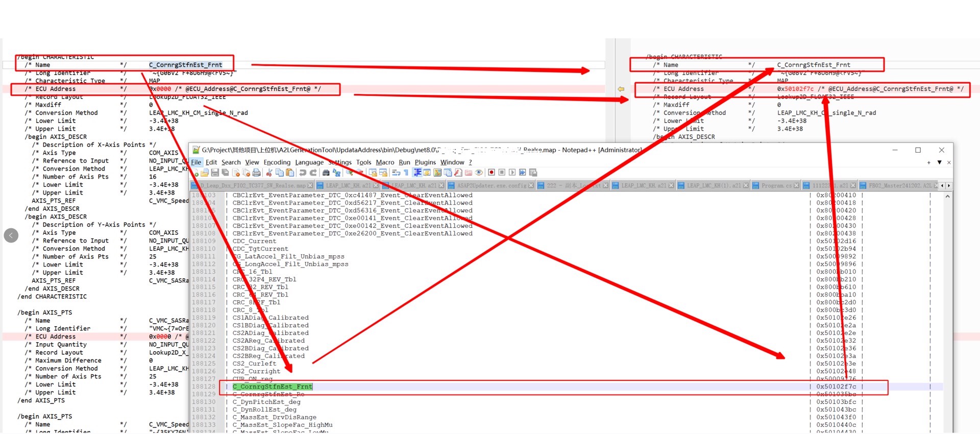980x434 pixels.
Task: Click the Print toolbar icon
Action: pos(256,173)
